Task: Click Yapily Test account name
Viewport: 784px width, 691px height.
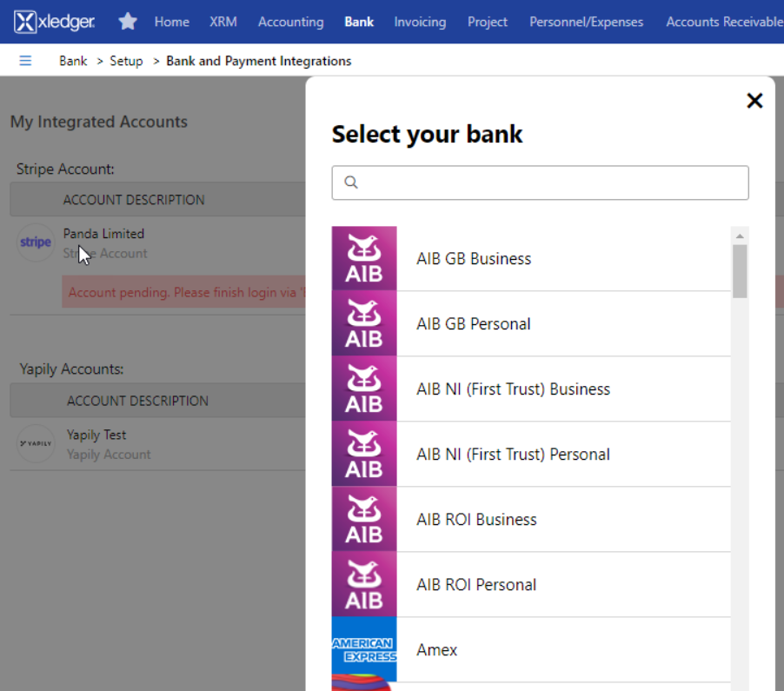Action: pos(96,435)
